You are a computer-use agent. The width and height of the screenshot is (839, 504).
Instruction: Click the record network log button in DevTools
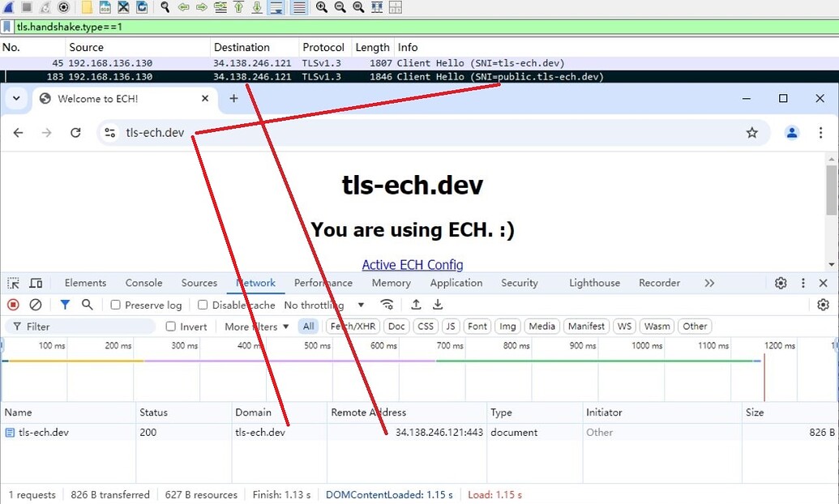pyautogui.click(x=14, y=305)
